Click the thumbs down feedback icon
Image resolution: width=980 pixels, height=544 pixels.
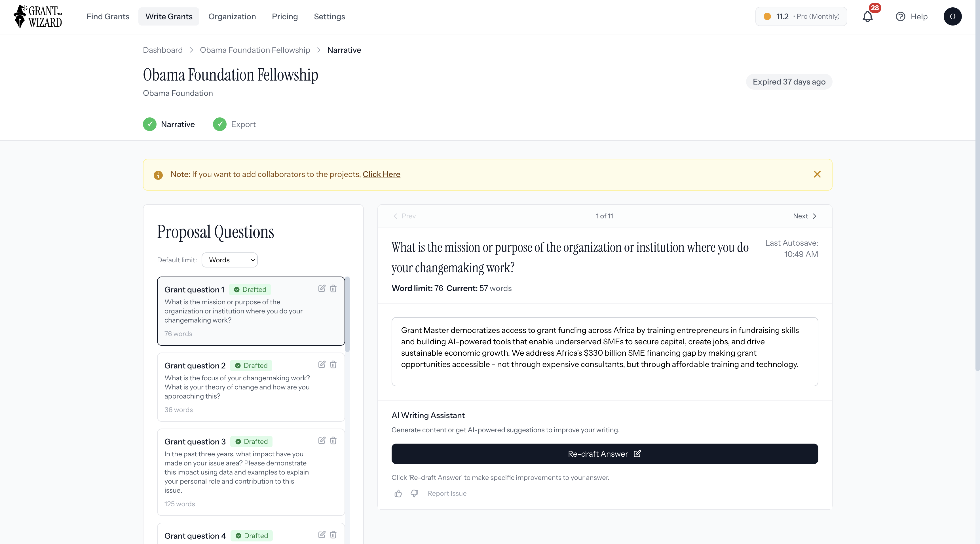414,494
